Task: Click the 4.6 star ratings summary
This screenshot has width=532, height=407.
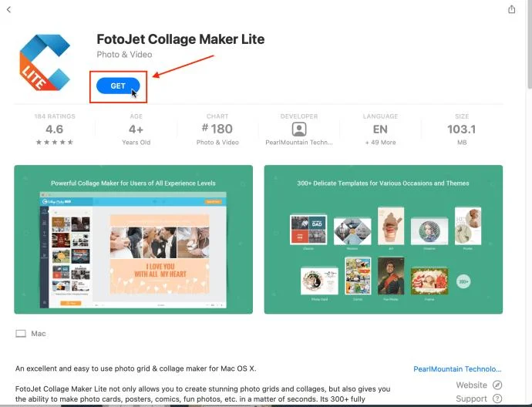Action: point(55,129)
